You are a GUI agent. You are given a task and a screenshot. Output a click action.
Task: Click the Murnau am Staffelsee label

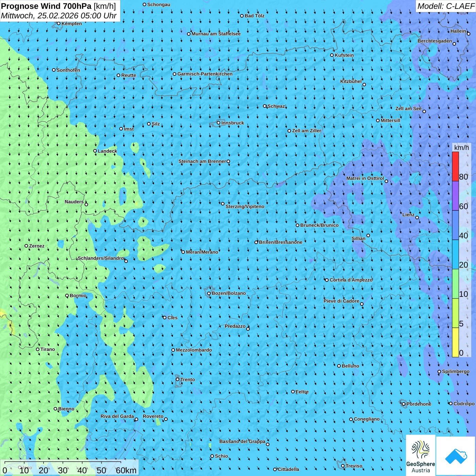(216, 34)
